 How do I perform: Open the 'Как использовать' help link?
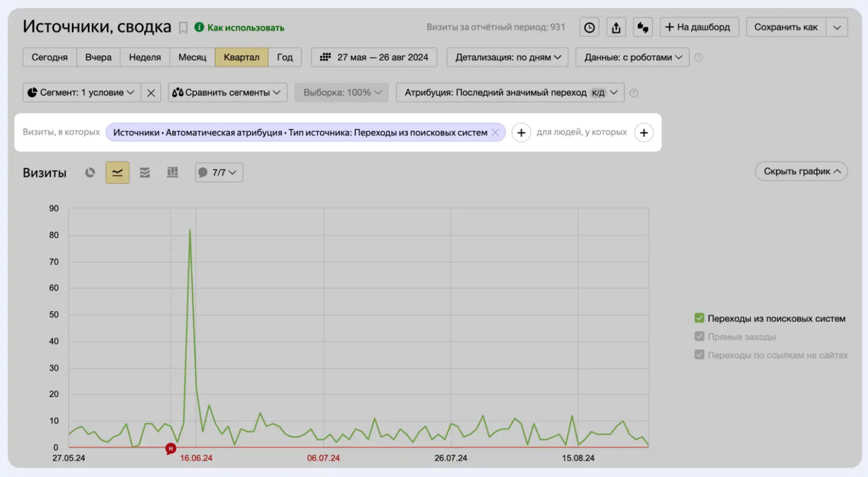[x=240, y=27]
